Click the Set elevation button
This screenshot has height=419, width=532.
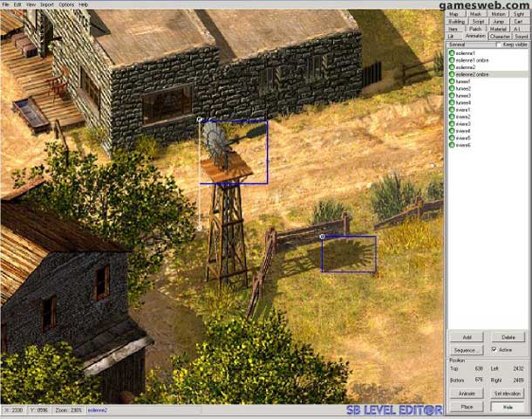tap(508, 394)
